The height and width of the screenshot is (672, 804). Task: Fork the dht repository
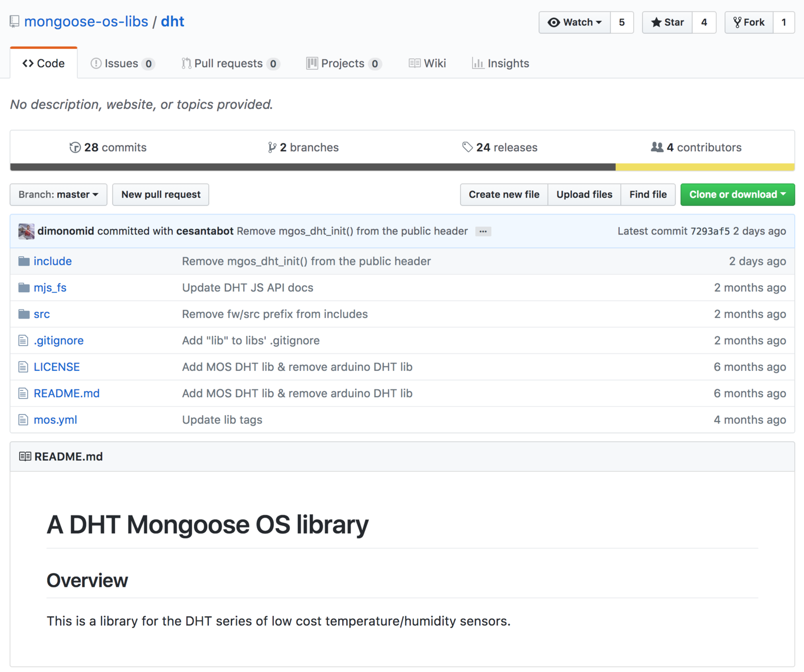[x=749, y=22]
